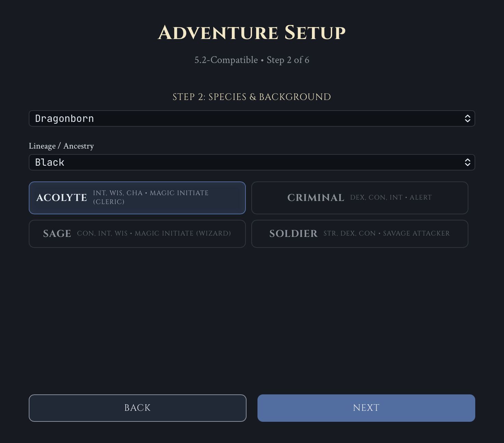Click the Black value in the ancestry field
Screen dimensions: 504x443
click(50, 162)
